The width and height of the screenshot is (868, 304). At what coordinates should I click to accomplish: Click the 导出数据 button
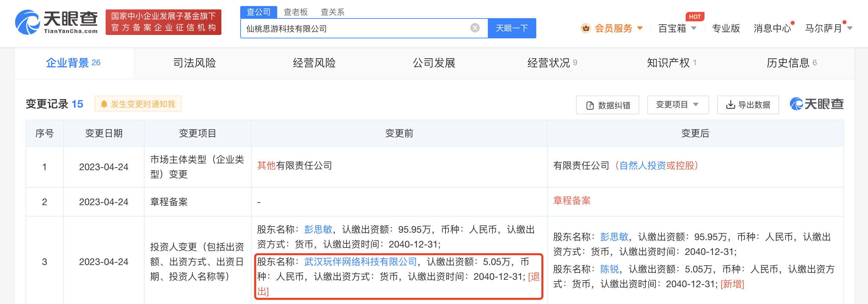point(748,105)
